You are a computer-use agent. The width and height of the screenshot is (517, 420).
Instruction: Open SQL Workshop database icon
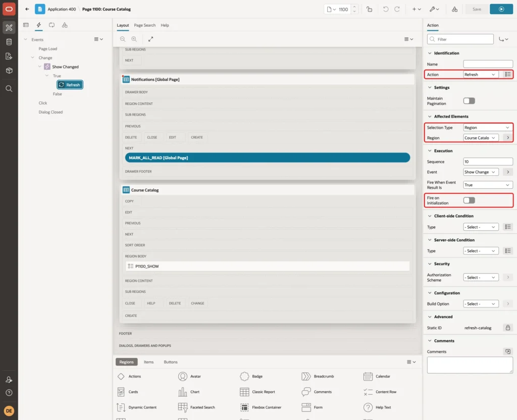pyautogui.click(x=9, y=42)
